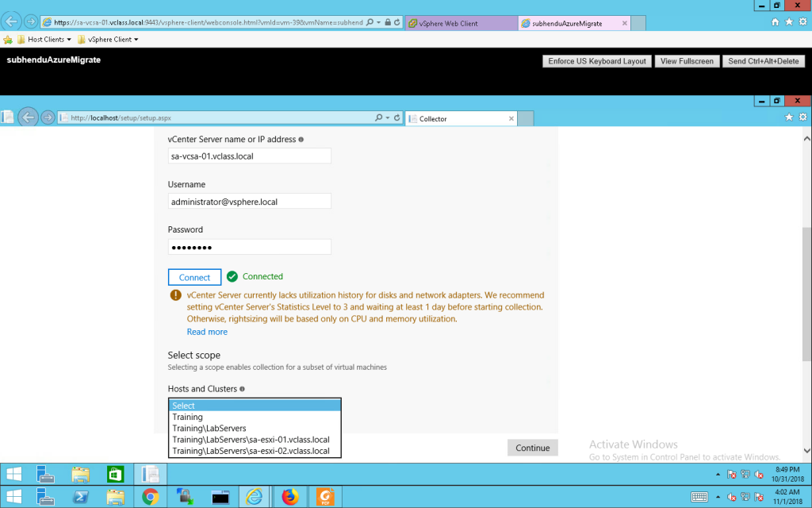
Task: Click View Fullscreen button
Action: point(687,61)
